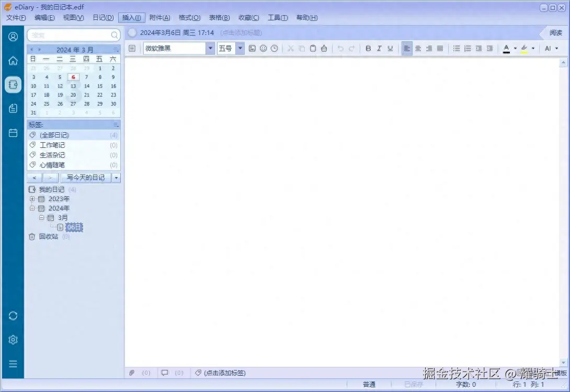
Task: Open settings gear in sidebar
Action: click(x=13, y=340)
